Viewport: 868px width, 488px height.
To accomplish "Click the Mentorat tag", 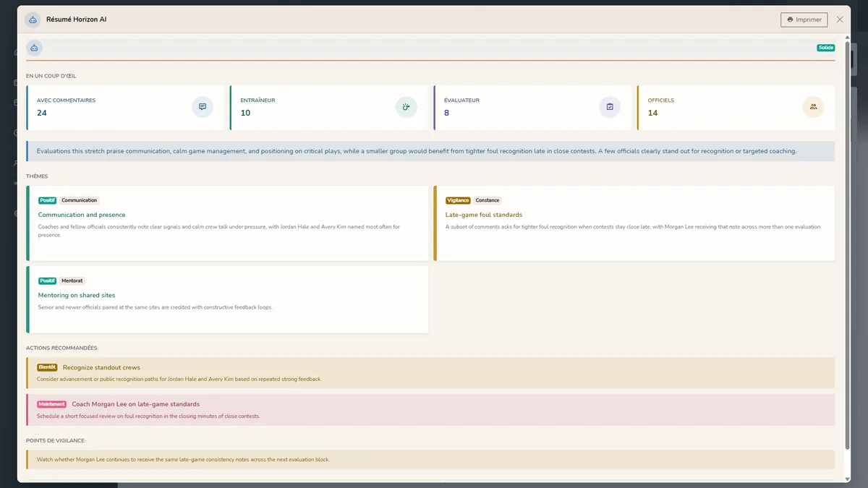I will tap(72, 281).
